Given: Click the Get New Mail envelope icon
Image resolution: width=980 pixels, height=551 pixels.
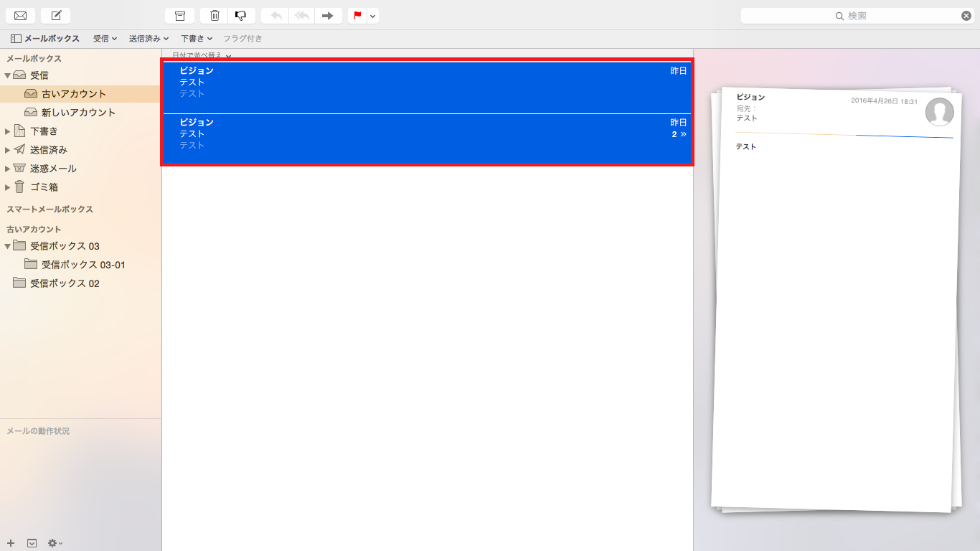Looking at the screenshot, I should (20, 16).
